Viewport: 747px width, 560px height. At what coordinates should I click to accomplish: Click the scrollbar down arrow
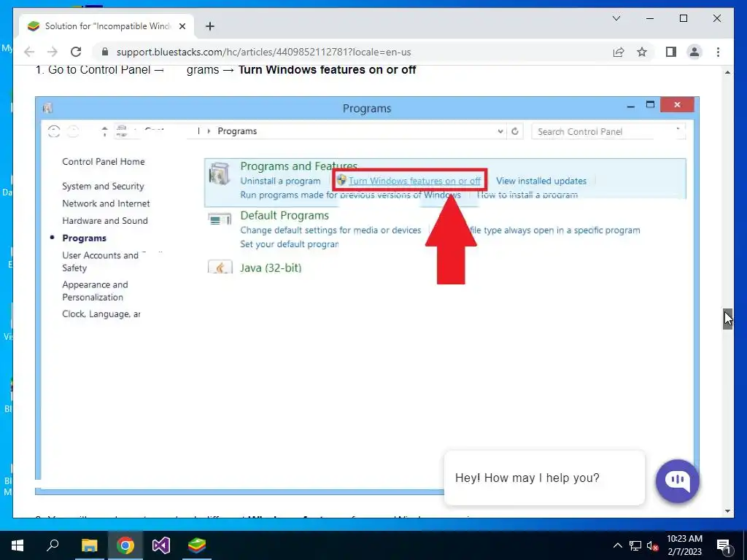(x=727, y=511)
